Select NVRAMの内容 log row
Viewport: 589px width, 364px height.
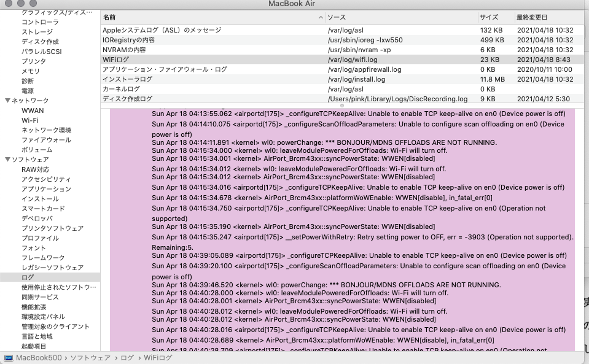click(x=342, y=50)
